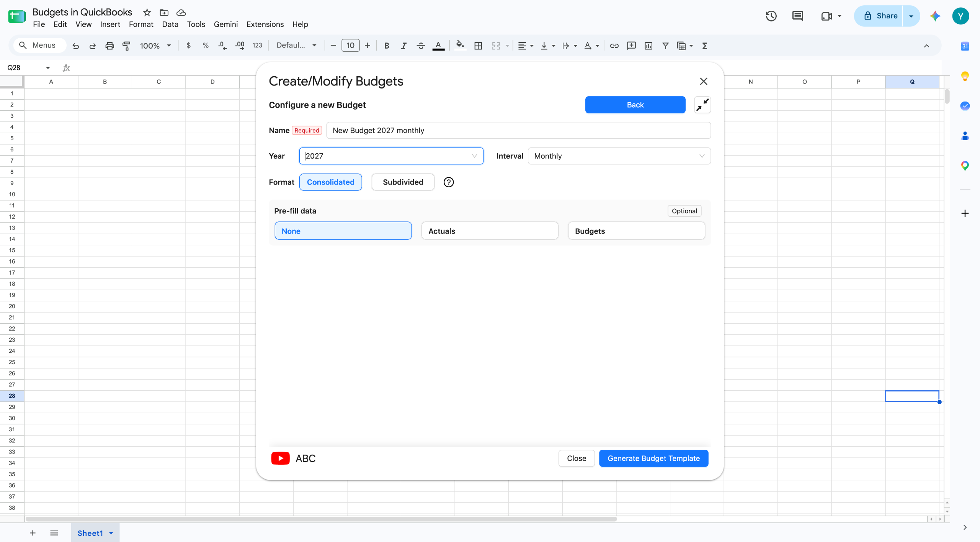Collapse the dialog with shrink arrows icon
This screenshot has width=980, height=542.
point(702,105)
